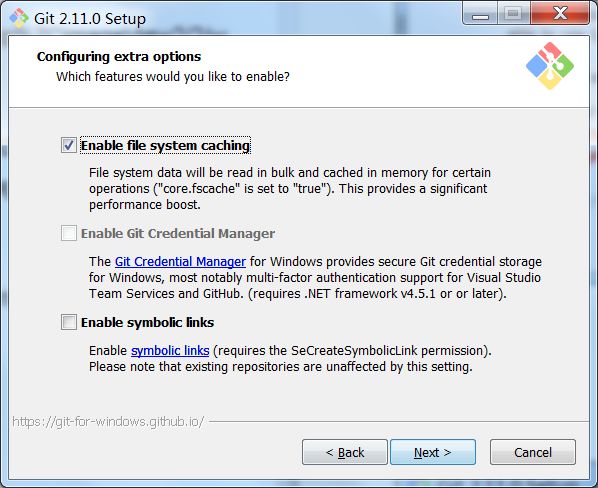Check the Enable symbolic links checkbox
The width and height of the screenshot is (598, 488).
tap(69, 322)
